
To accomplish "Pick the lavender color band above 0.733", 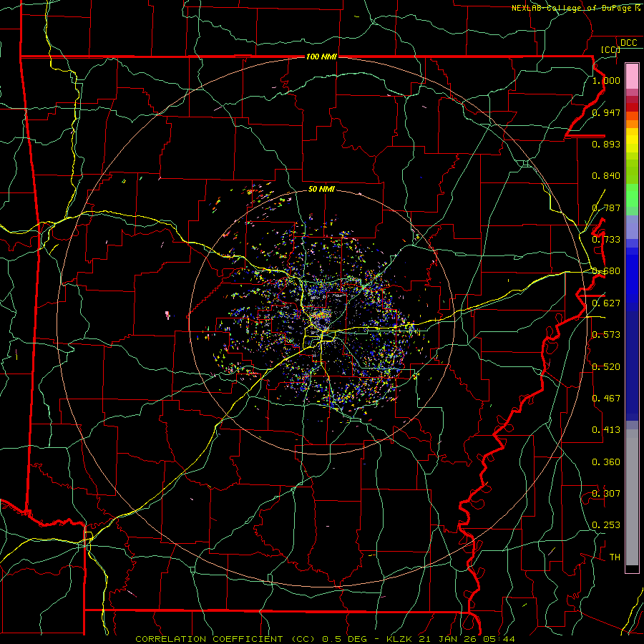I will coord(632,227).
